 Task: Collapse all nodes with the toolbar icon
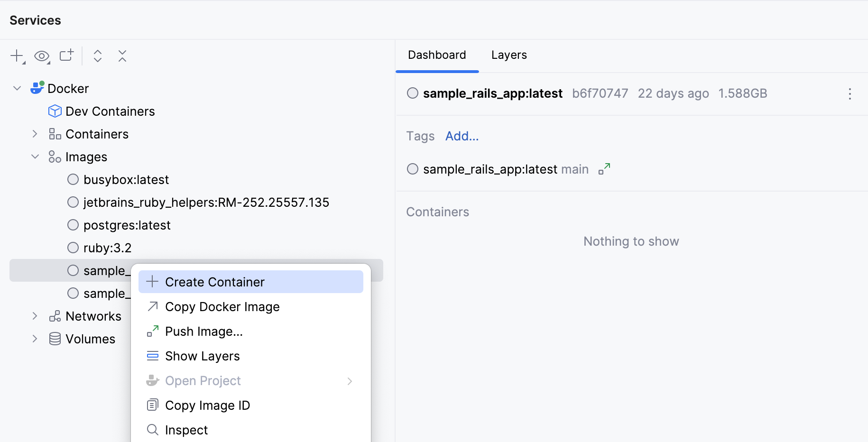122,56
